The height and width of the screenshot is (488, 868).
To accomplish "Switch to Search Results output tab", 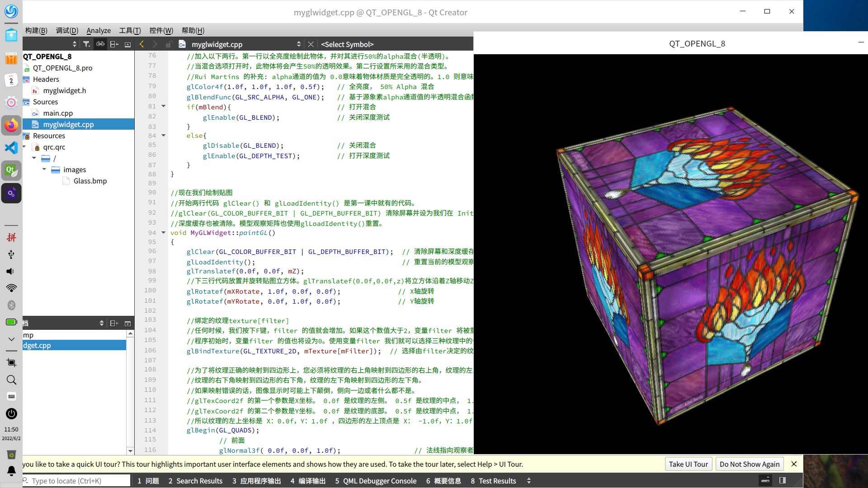I will pos(195,481).
